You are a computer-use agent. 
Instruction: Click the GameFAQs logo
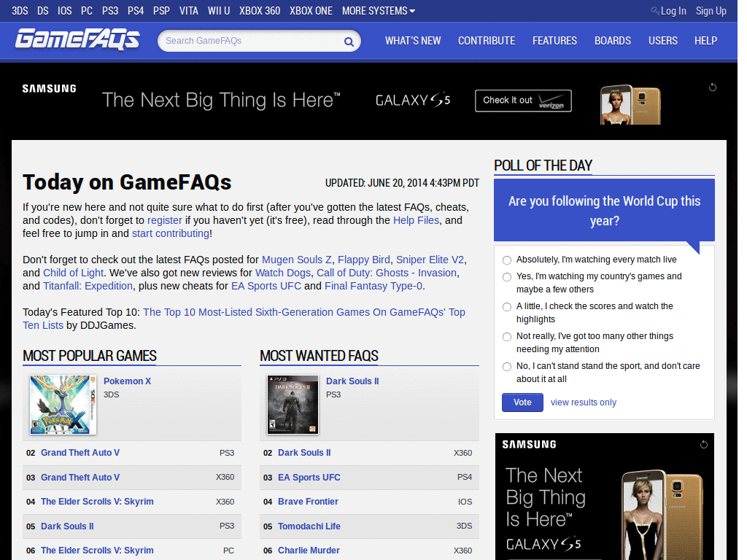(x=77, y=39)
